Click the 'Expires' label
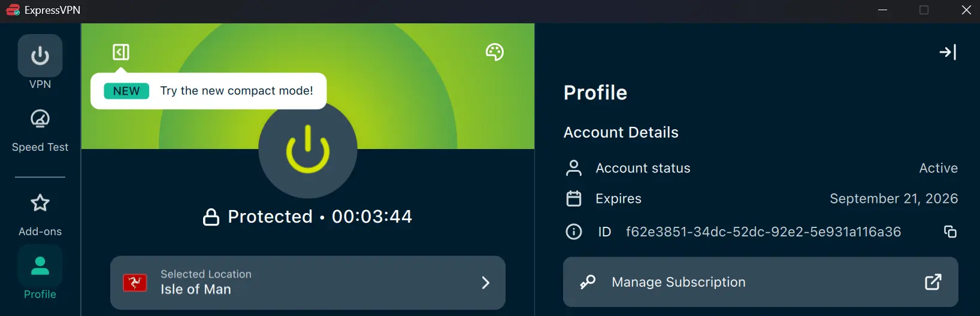Screen dimensions: 980x316 [x=618, y=199]
